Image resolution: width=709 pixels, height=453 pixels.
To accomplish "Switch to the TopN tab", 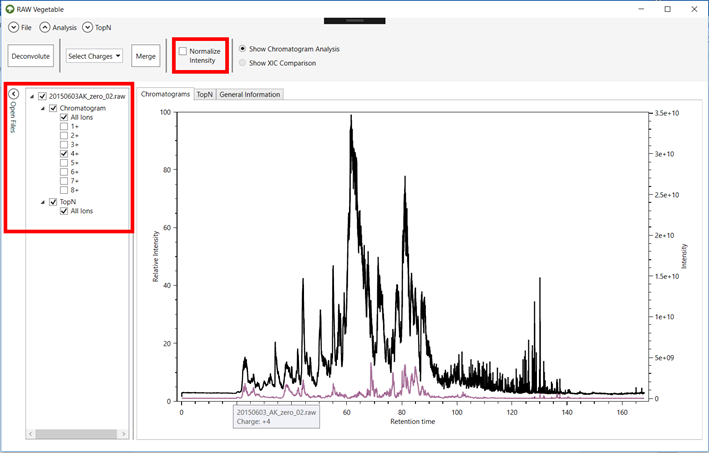I will point(204,94).
